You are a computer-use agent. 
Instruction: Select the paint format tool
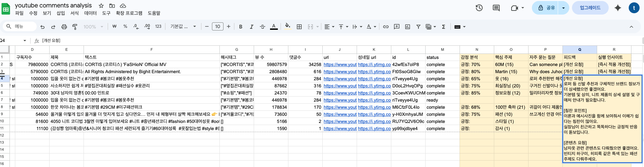(x=75, y=27)
